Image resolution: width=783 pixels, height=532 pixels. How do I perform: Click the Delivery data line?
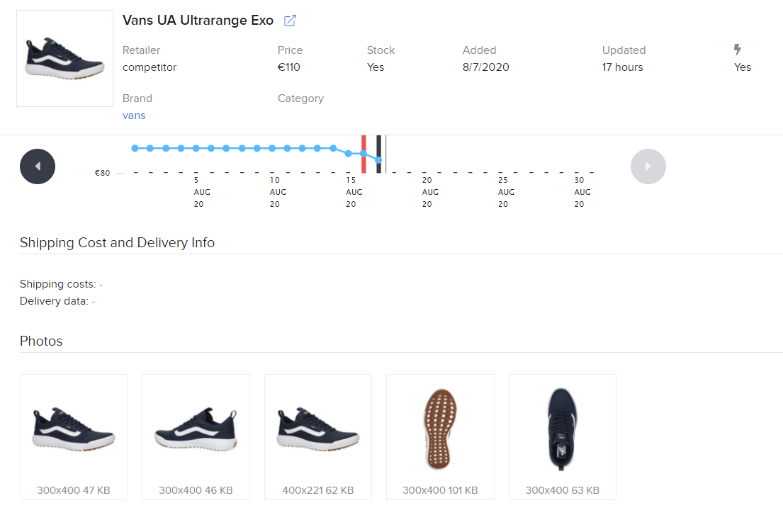57,301
